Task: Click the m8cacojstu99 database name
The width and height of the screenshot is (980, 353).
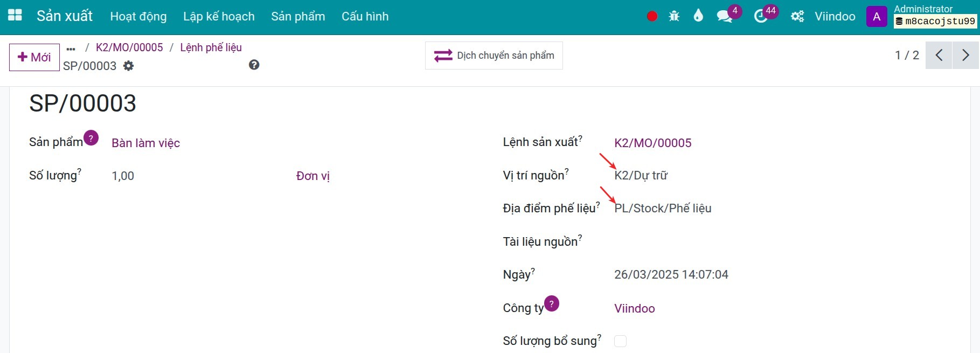Action: coord(940,22)
